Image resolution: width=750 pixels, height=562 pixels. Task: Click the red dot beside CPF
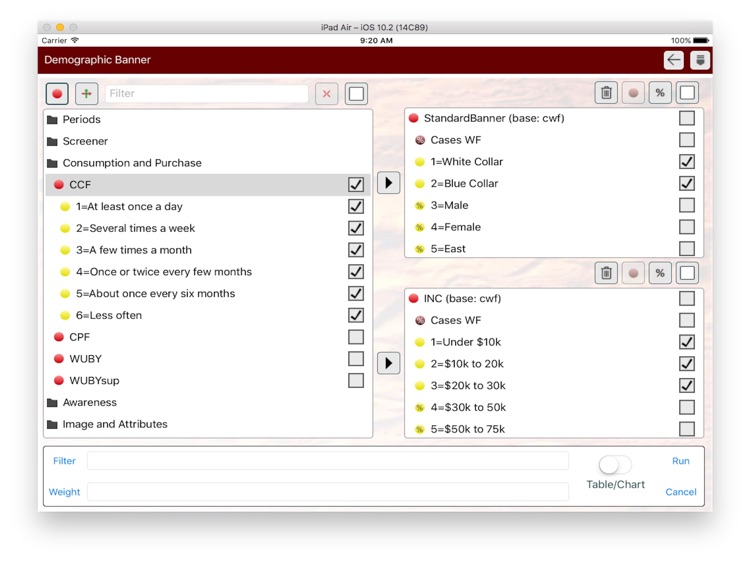click(59, 337)
